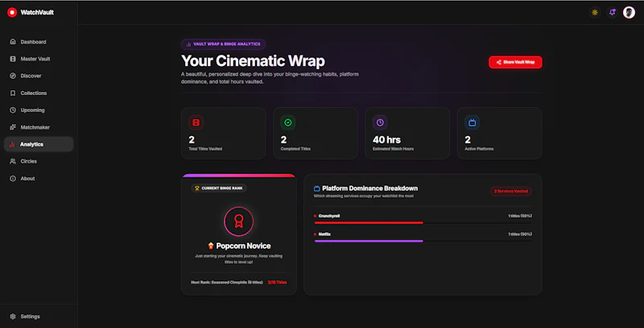Toggle the sun theme switcher
644x328 pixels.
[594, 12]
